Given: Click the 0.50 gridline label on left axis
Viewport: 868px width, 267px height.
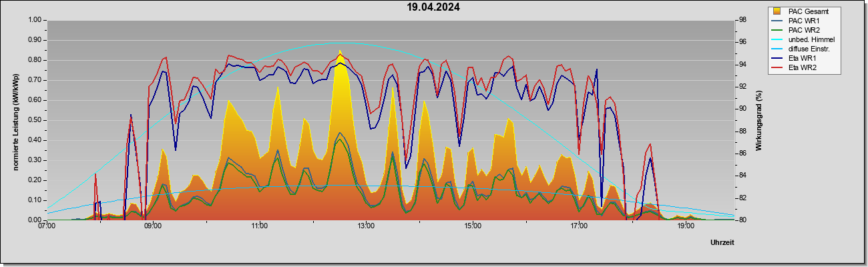Looking at the screenshot, I should 35,120.
